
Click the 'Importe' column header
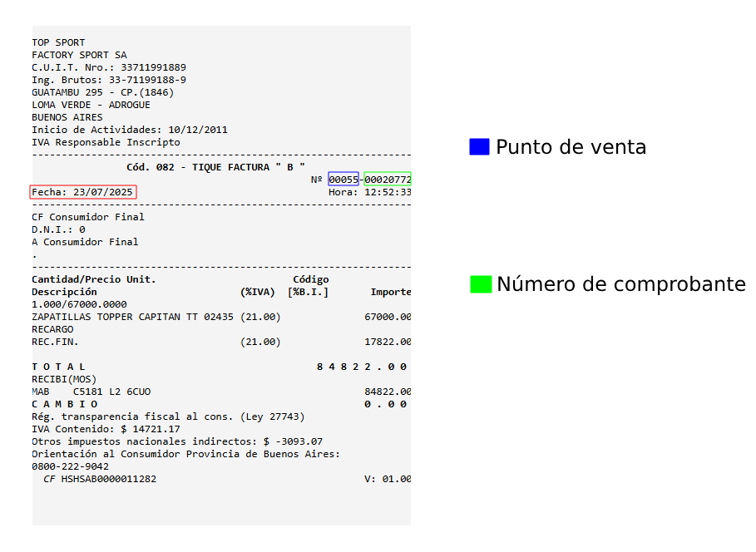[x=391, y=292]
